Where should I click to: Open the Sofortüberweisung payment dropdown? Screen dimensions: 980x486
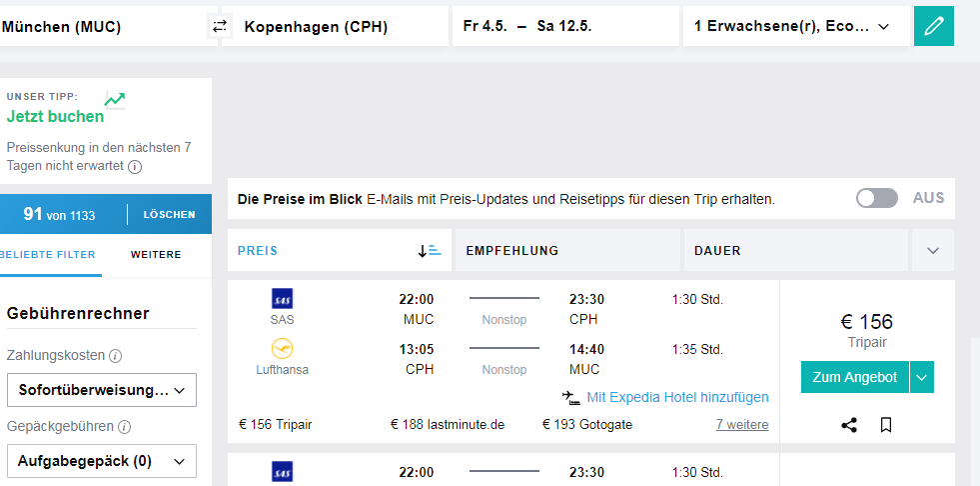click(102, 390)
